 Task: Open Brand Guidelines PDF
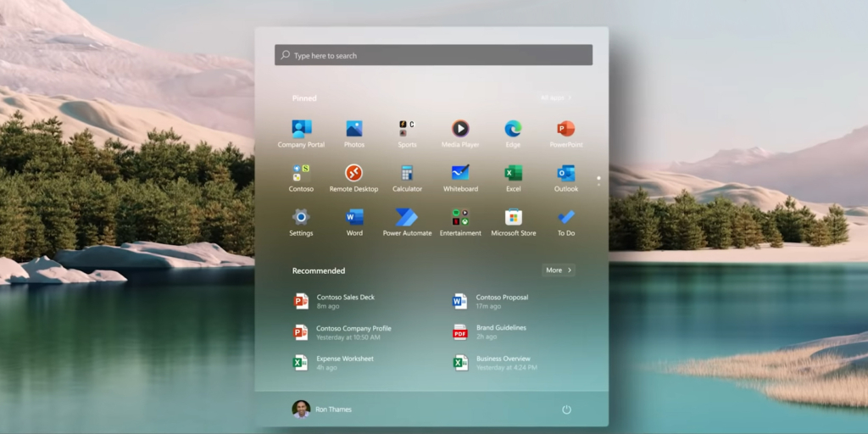coord(489,332)
